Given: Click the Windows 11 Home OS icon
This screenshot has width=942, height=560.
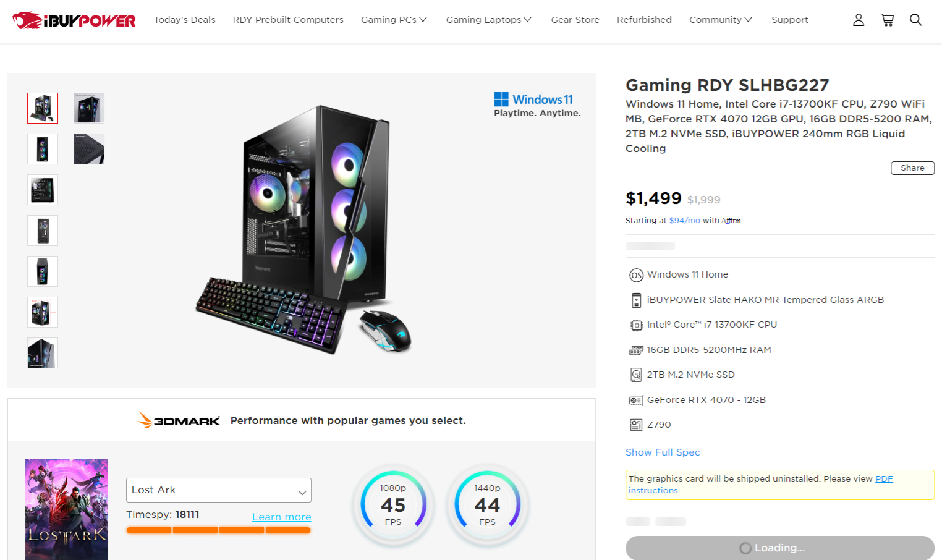Looking at the screenshot, I should [x=636, y=275].
